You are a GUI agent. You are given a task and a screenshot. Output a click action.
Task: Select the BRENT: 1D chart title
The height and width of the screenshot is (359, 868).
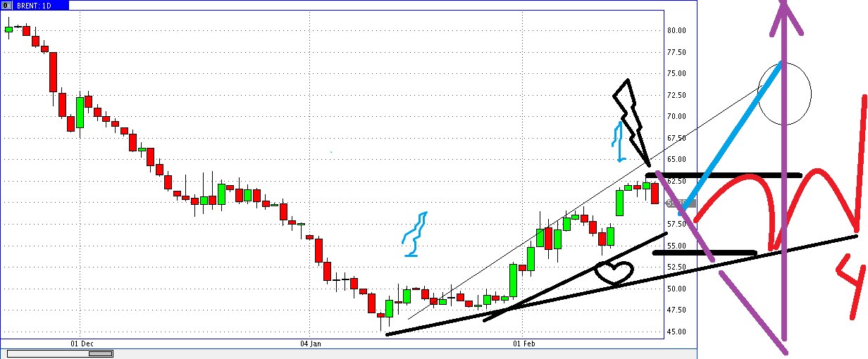[x=33, y=4]
